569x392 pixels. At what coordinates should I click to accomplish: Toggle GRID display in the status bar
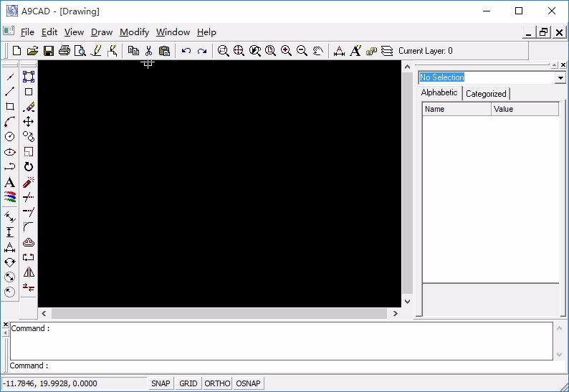188,383
